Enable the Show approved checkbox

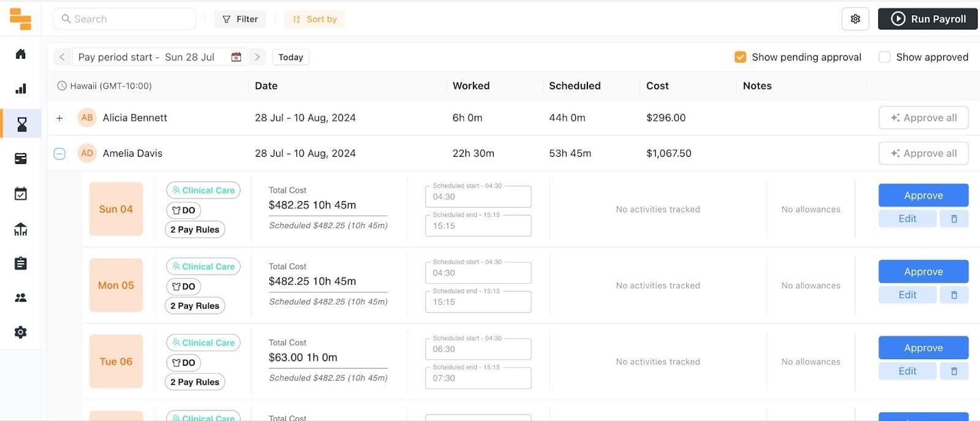[x=884, y=57]
